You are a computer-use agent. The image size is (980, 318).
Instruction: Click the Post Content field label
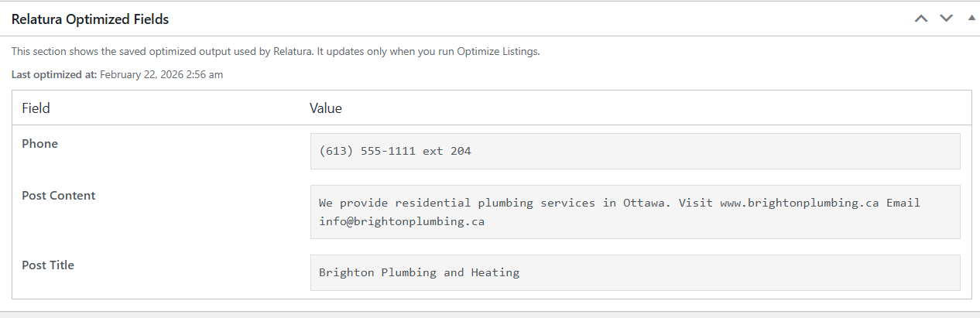pyautogui.click(x=59, y=196)
